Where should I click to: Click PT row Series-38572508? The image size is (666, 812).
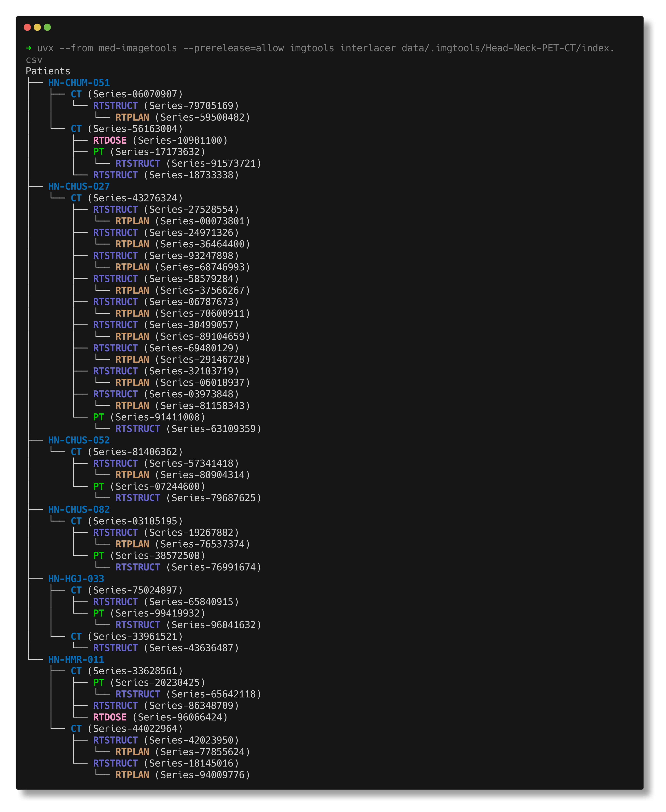[149, 555]
